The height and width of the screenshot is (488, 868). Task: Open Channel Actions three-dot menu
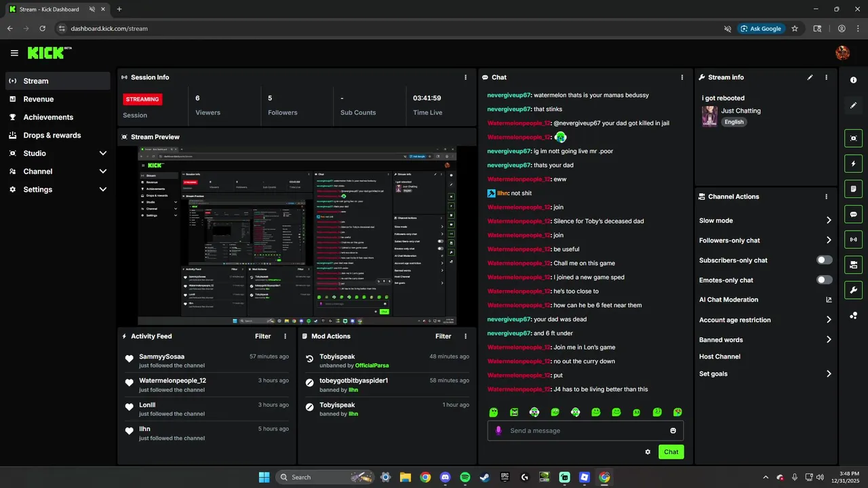pyautogui.click(x=826, y=197)
